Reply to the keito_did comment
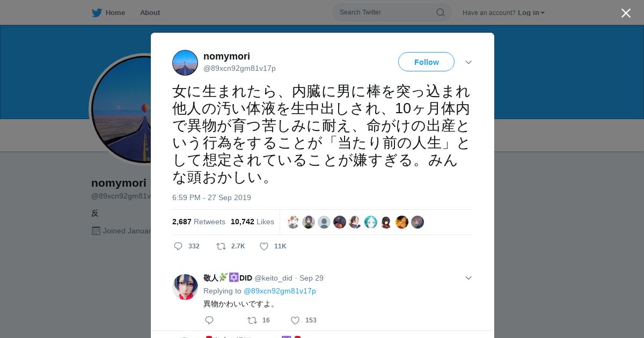The width and height of the screenshot is (644, 338). pos(209,320)
